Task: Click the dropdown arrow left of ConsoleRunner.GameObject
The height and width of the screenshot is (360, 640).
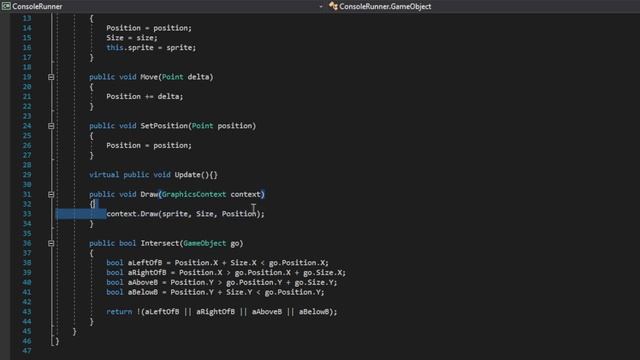Action: tap(321, 7)
